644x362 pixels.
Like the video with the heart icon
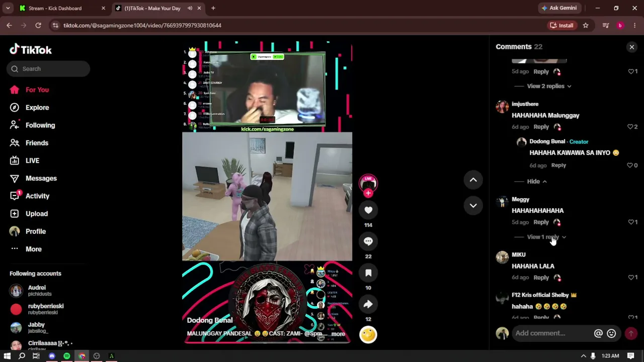tap(368, 210)
